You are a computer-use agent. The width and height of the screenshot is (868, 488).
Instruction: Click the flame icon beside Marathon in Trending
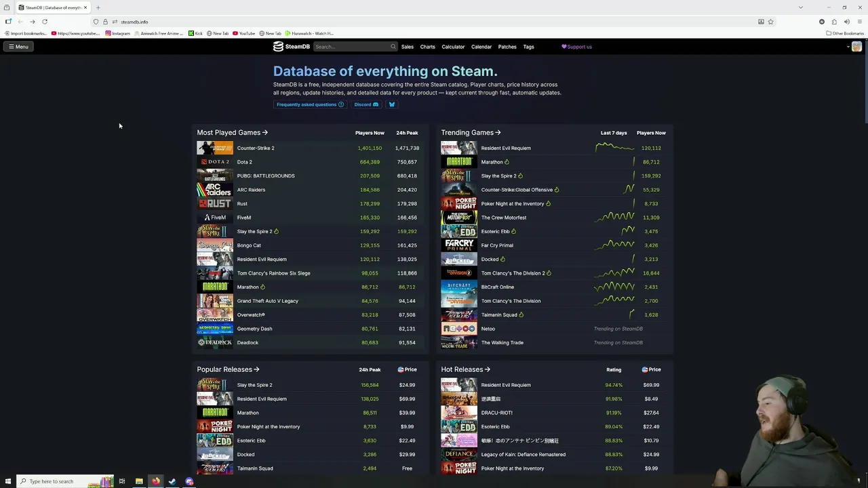point(507,162)
